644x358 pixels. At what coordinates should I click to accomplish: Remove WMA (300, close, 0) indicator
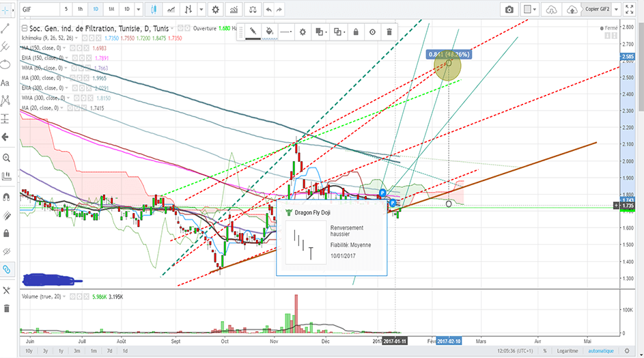coord(90,98)
